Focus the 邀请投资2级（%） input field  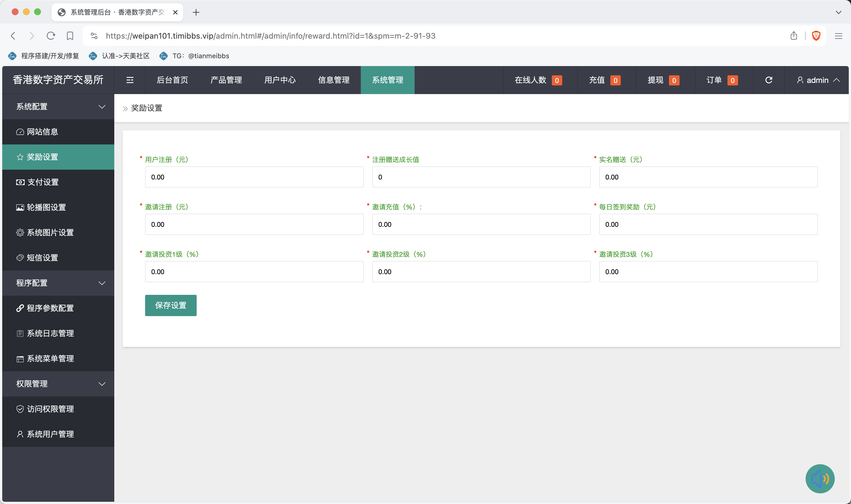[x=481, y=272]
